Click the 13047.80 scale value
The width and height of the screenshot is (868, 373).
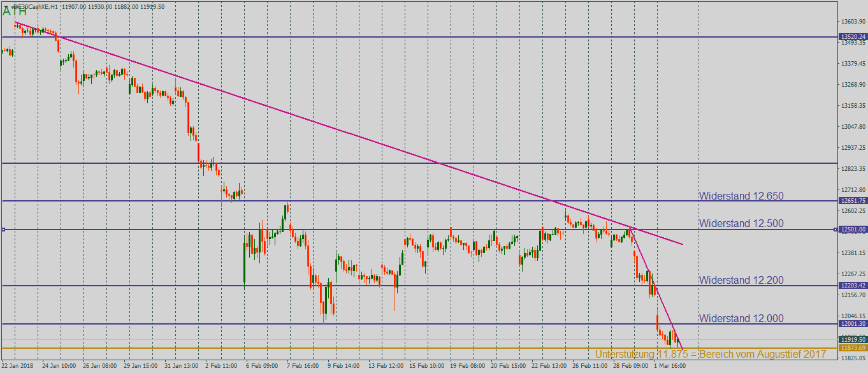point(853,127)
